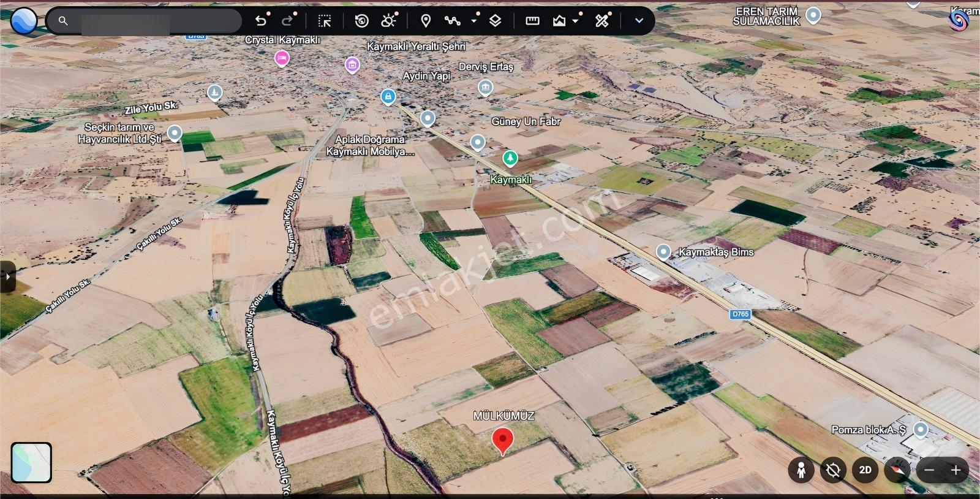Viewport: 980px width, 499px height.
Task: Select the draw path or polygon tool
Action: point(453,21)
